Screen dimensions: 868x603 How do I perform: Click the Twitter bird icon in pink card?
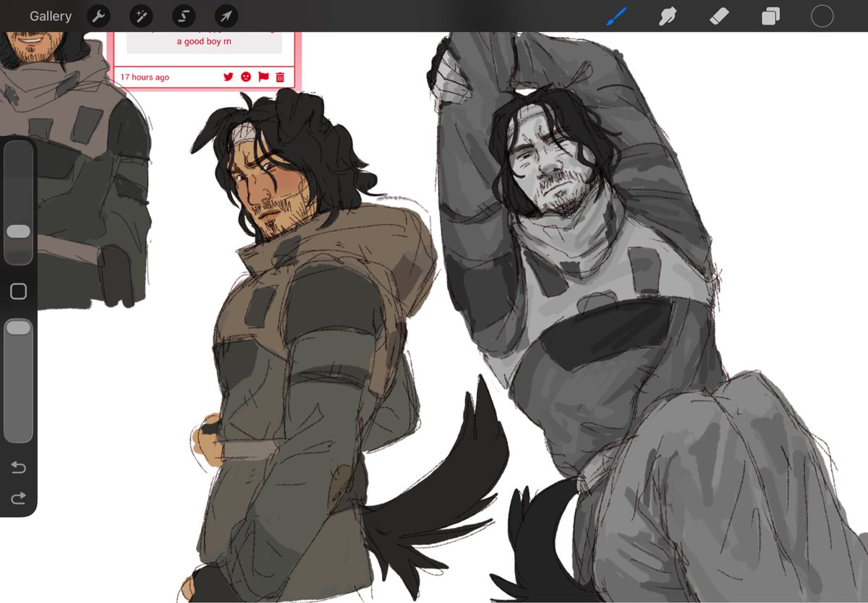coord(229,77)
